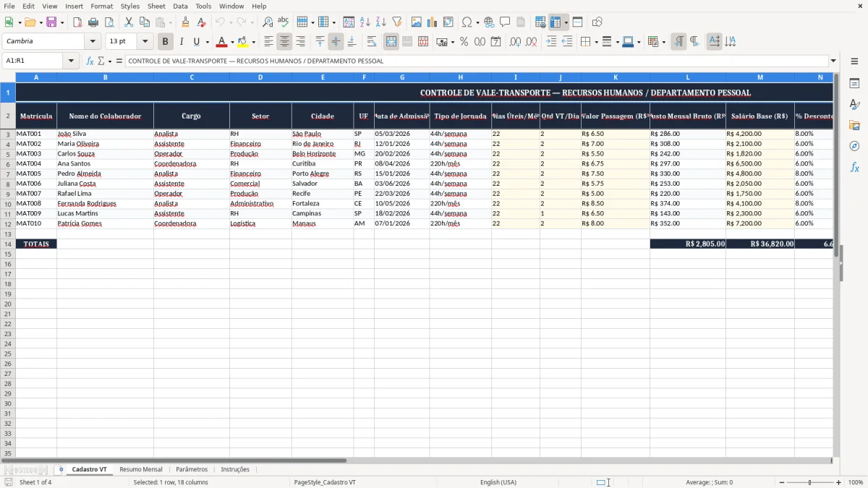The width and height of the screenshot is (868, 488).
Task: Expand the font color dropdown arrow
Action: (232, 42)
